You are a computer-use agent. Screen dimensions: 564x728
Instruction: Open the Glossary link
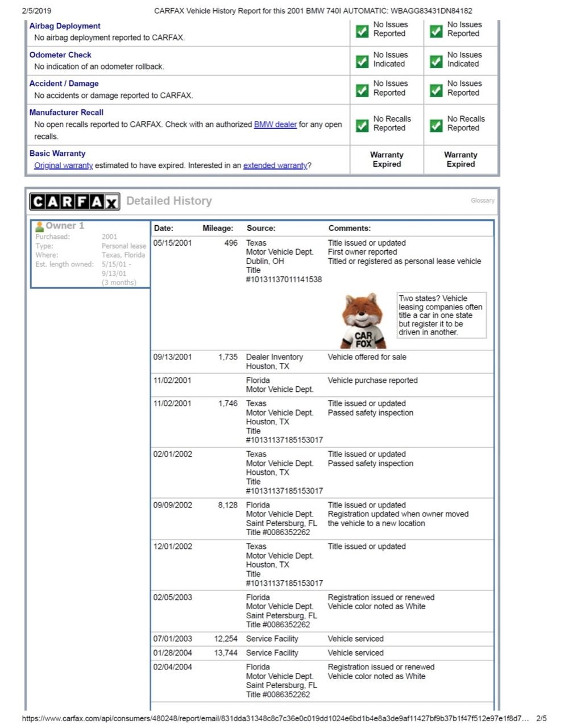(483, 200)
